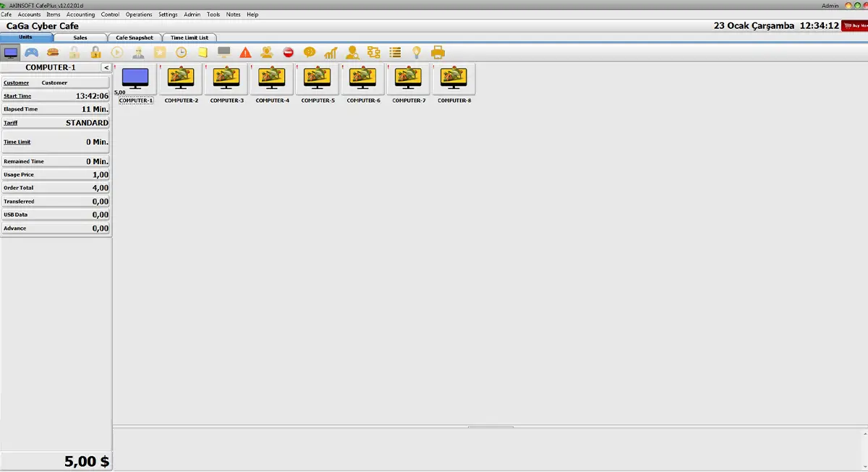
Task: Click the faded light padlock icon
Action: tap(74, 52)
